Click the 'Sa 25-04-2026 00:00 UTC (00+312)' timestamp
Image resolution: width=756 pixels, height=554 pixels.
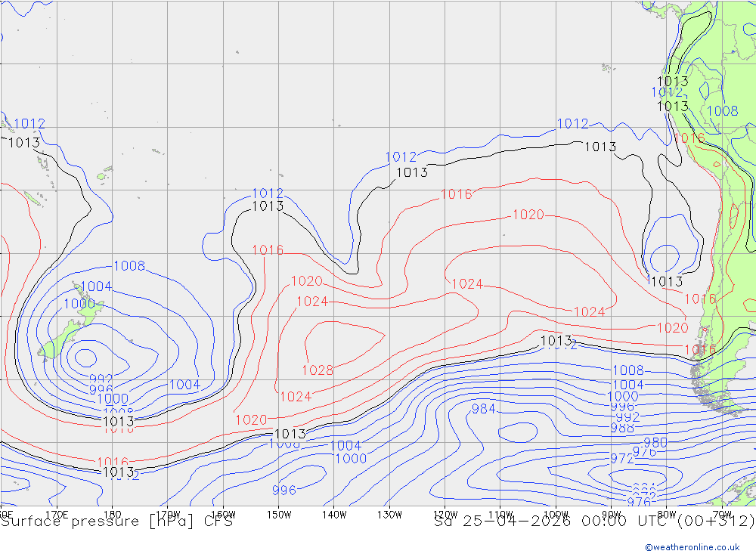coord(594,522)
